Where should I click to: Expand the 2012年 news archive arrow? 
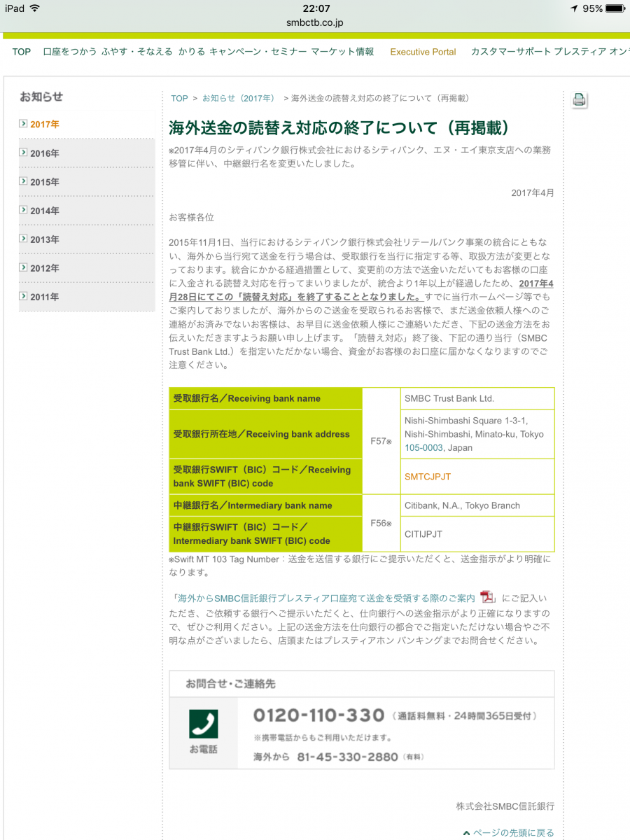[x=23, y=267]
